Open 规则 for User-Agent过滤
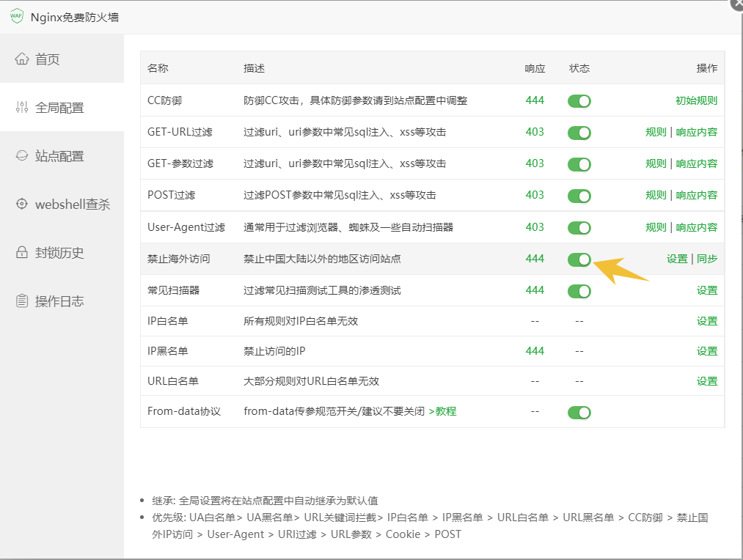 coord(656,227)
